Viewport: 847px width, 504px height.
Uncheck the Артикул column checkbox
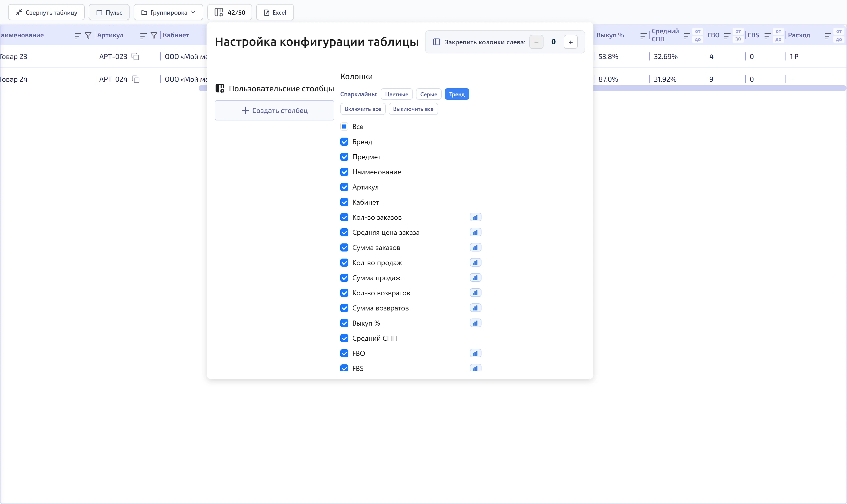pos(344,187)
